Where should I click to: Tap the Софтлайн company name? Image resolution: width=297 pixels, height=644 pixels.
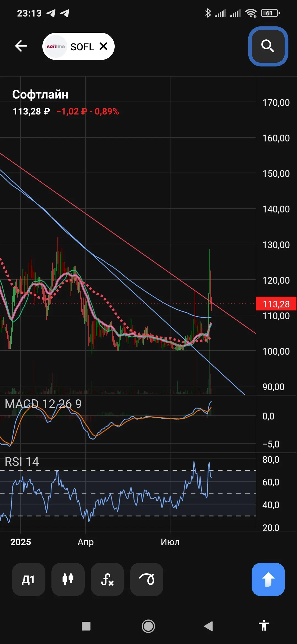click(40, 94)
